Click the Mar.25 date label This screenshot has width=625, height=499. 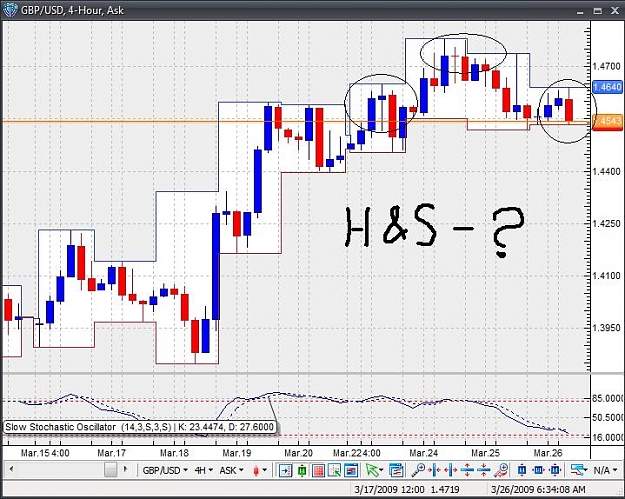pyautogui.click(x=485, y=453)
